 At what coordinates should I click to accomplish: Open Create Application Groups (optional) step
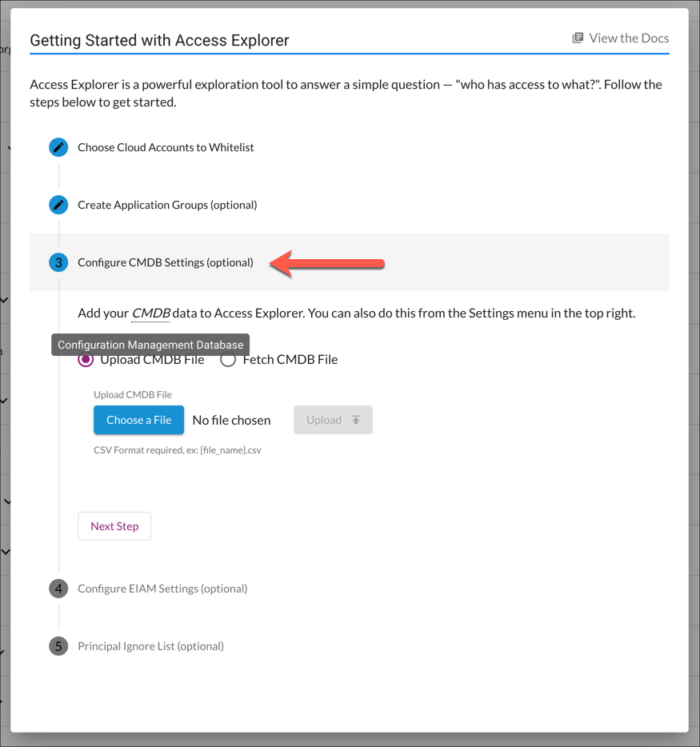167,205
